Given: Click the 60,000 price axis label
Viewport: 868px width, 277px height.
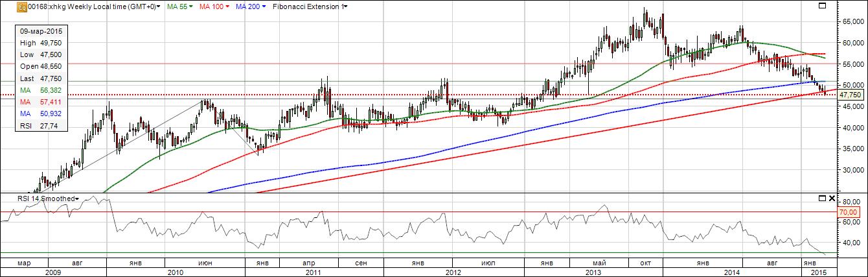Looking at the screenshot, I should coord(852,43).
